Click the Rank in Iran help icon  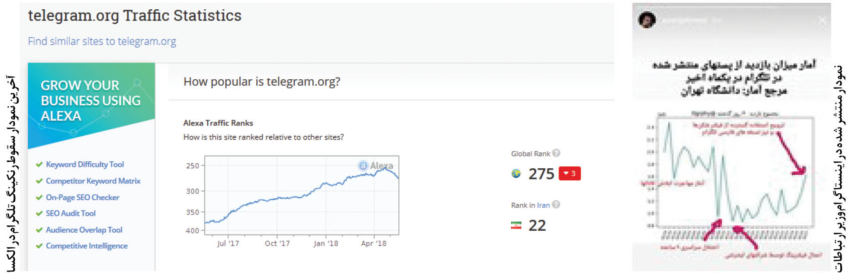tap(556, 204)
